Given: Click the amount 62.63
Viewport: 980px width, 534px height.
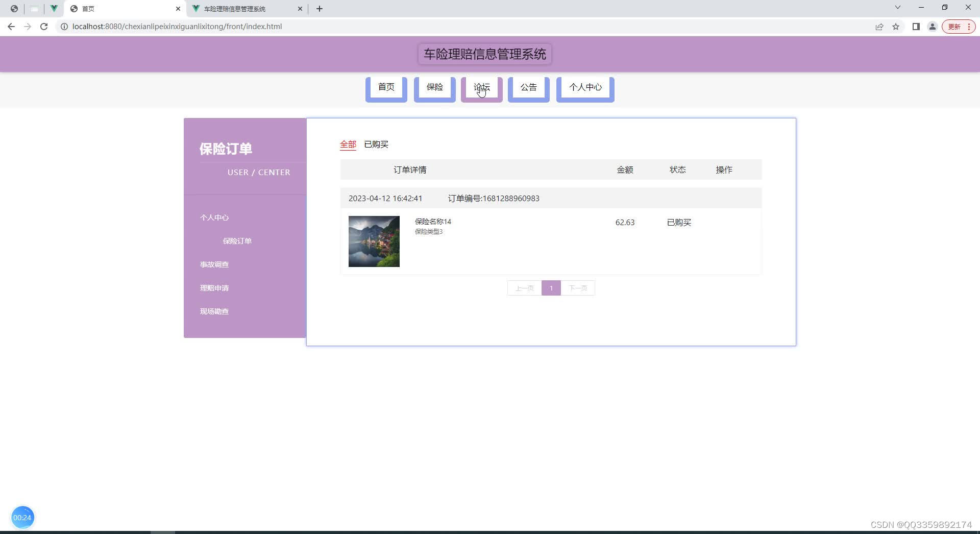Looking at the screenshot, I should pos(625,223).
